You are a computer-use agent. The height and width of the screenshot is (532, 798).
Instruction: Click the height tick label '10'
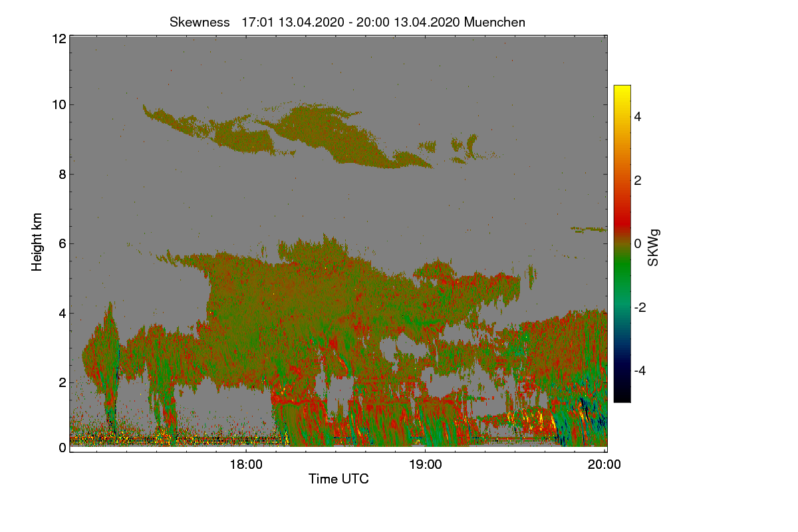(59, 104)
